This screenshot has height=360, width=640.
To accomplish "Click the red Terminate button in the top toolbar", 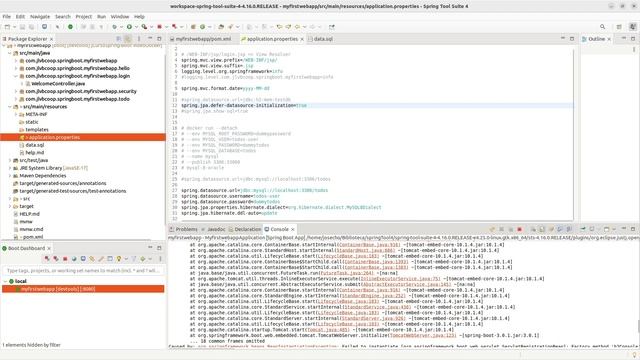I will click(x=160, y=27).
